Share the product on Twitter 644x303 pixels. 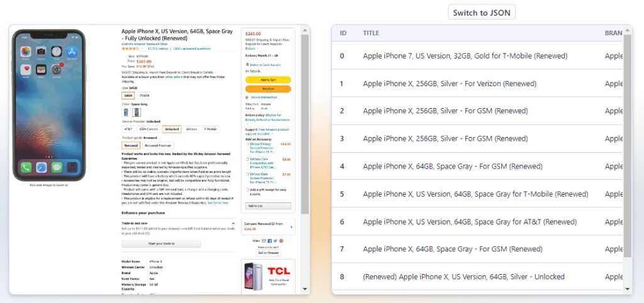click(275, 241)
